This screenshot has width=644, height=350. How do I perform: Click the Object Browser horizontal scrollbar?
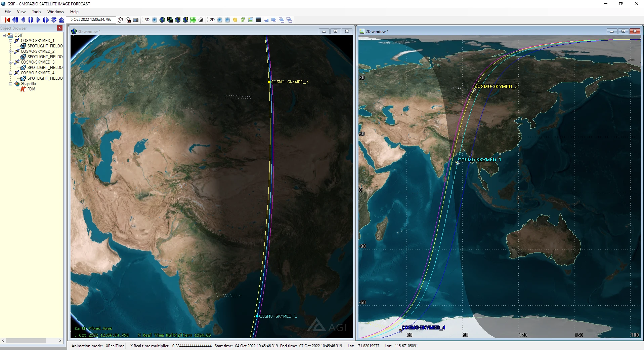[x=32, y=341]
